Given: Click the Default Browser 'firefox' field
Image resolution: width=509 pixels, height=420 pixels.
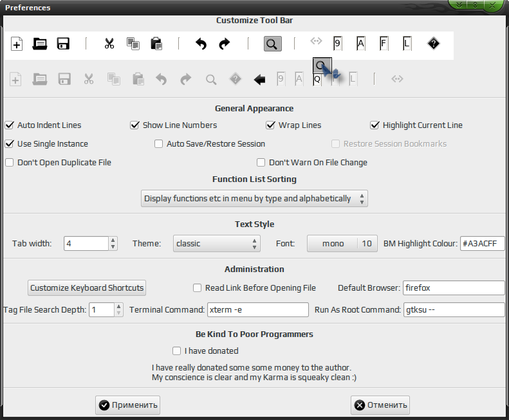Looking at the screenshot, I should [454, 288].
